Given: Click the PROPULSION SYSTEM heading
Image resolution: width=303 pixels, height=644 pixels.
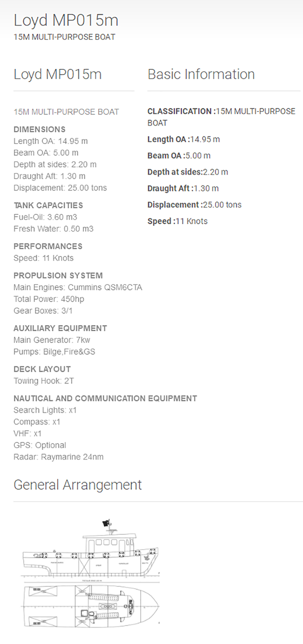Looking at the screenshot, I should click(58, 275).
